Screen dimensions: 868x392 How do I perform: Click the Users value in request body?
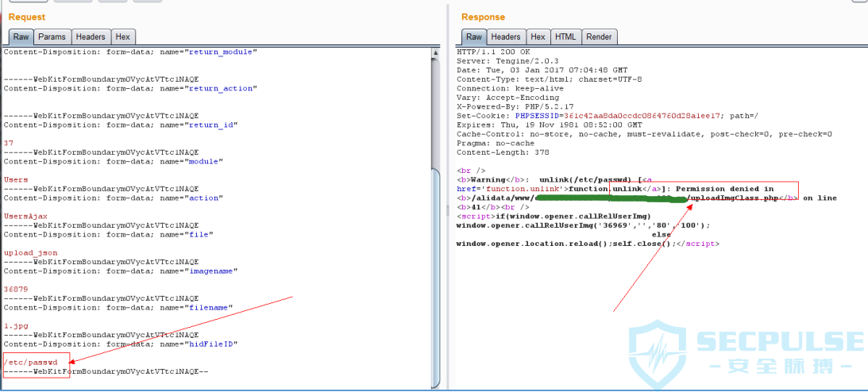[x=16, y=179]
